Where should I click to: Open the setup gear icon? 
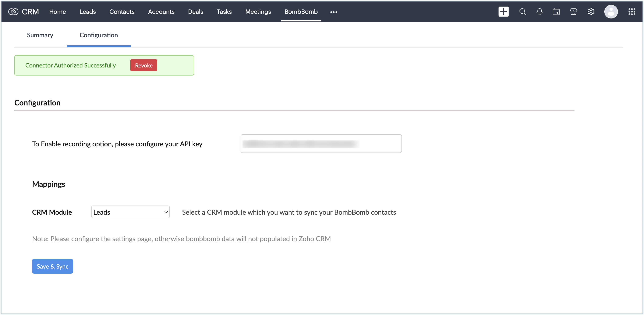(x=591, y=12)
